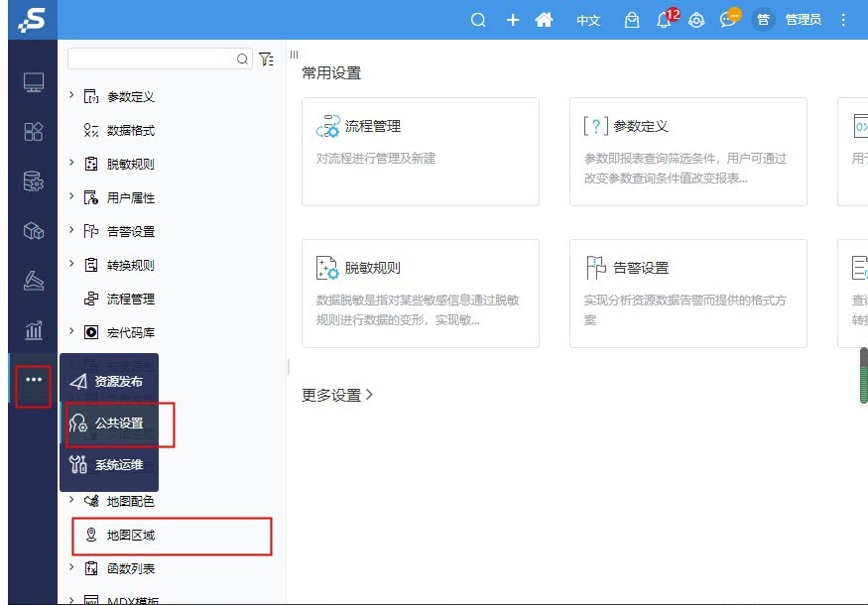Expand the 函数列表 tree node
868x605 pixels.
(71, 566)
